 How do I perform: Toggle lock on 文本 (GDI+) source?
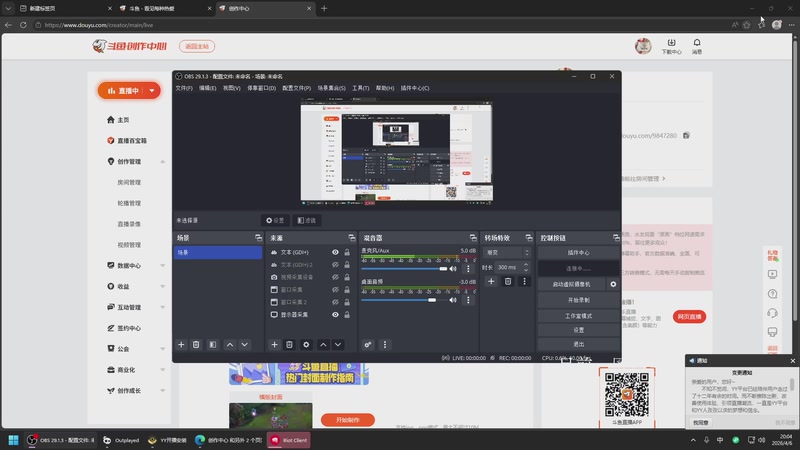347,252
